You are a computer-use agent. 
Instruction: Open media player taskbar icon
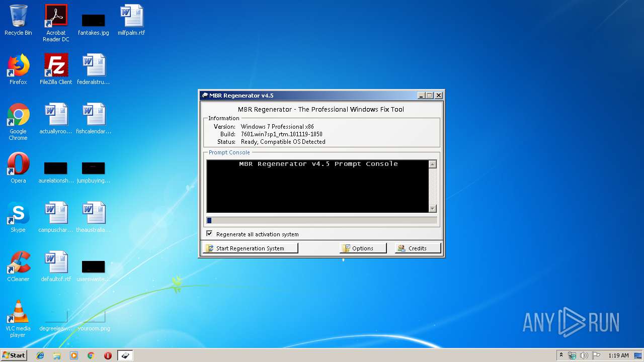(74, 355)
